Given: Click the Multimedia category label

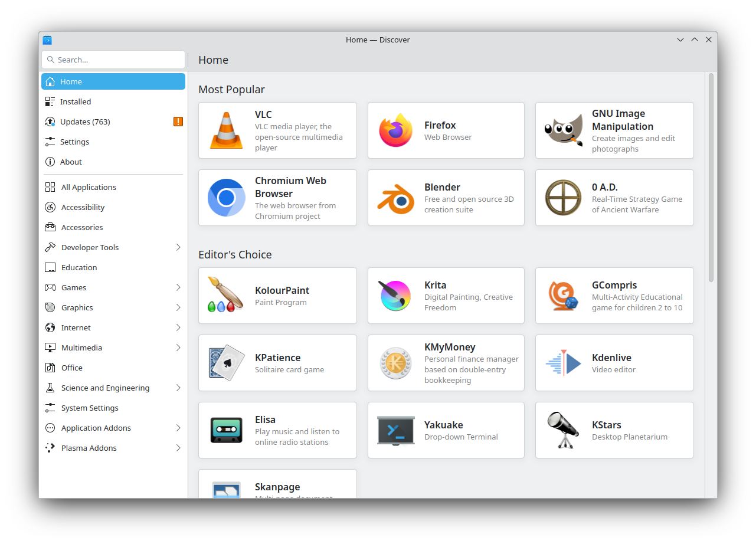Looking at the screenshot, I should (x=81, y=348).
